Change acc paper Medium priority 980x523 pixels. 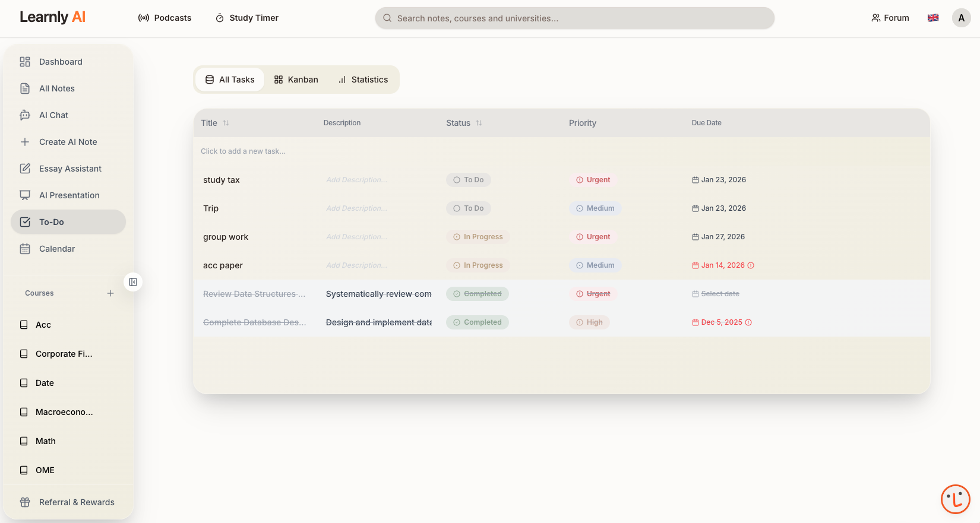tap(595, 265)
